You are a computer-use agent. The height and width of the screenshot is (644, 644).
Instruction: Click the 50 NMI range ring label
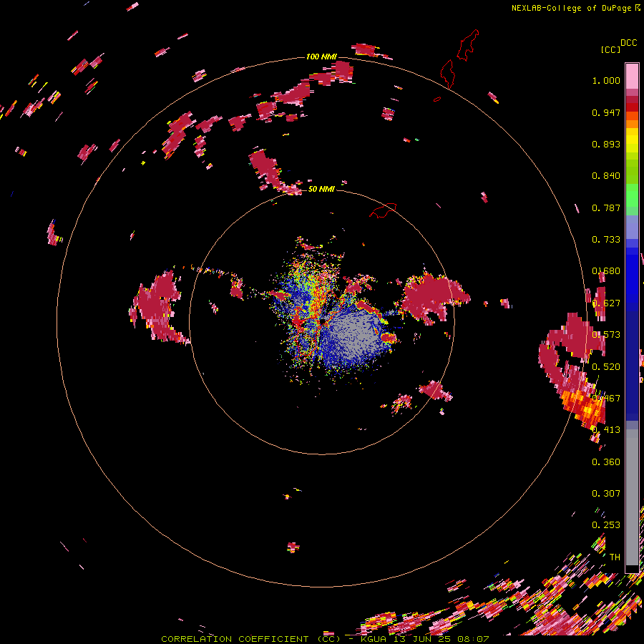(321, 189)
